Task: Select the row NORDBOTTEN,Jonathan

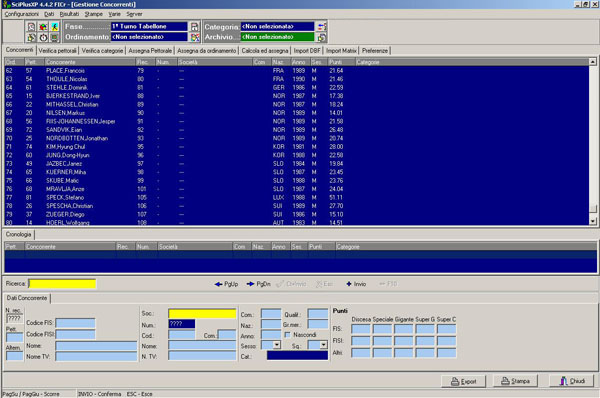Action: (297, 138)
